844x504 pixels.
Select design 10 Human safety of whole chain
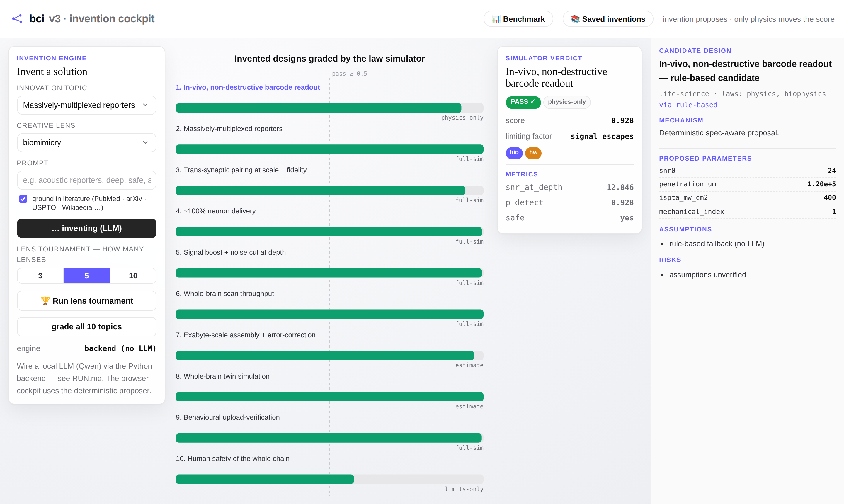233,459
